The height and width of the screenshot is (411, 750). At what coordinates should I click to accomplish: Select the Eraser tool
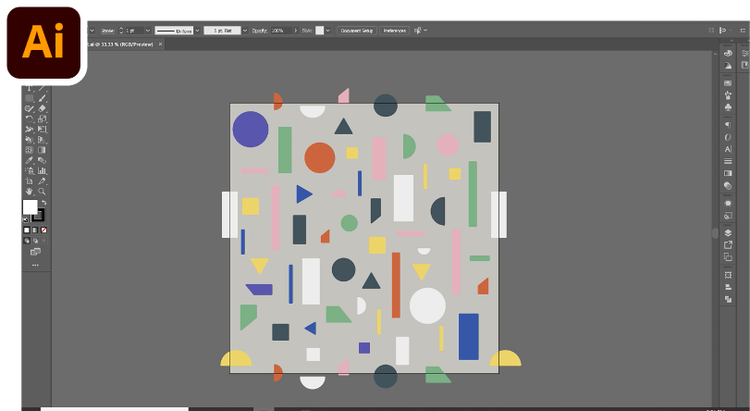click(x=42, y=108)
